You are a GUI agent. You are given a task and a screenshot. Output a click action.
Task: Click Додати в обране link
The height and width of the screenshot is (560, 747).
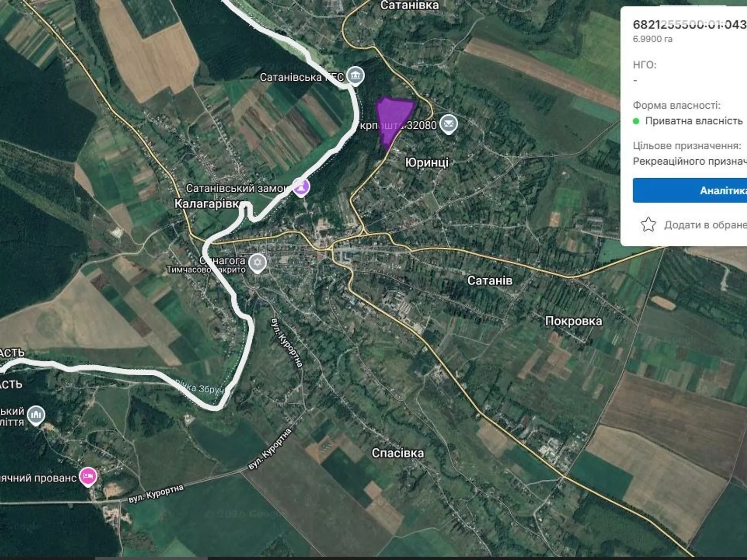[x=705, y=225]
